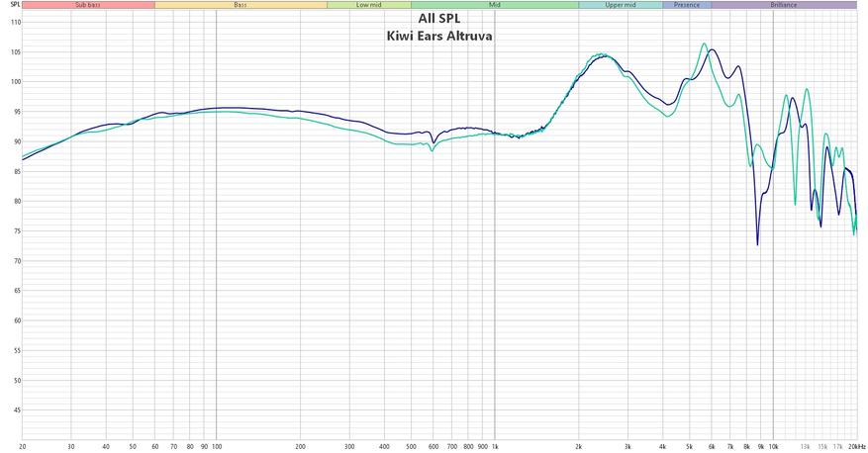Click the 105 value on SPL axis
Screen dimensions: 868x453
[16, 52]
